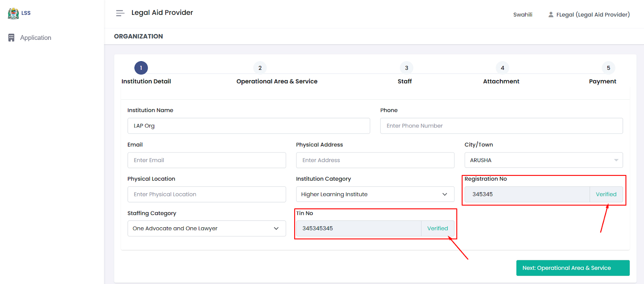Click Verified button beside Registration No
The image size is (644, 284).
tap(606, 194)
